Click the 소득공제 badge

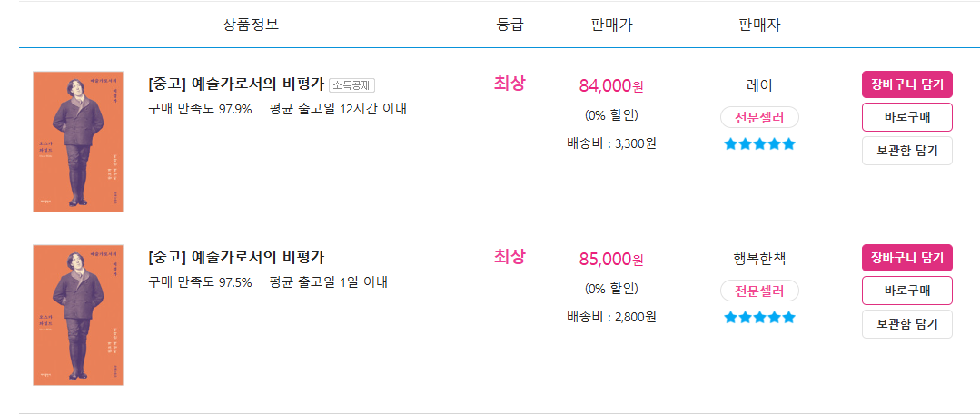pos(351,85)
